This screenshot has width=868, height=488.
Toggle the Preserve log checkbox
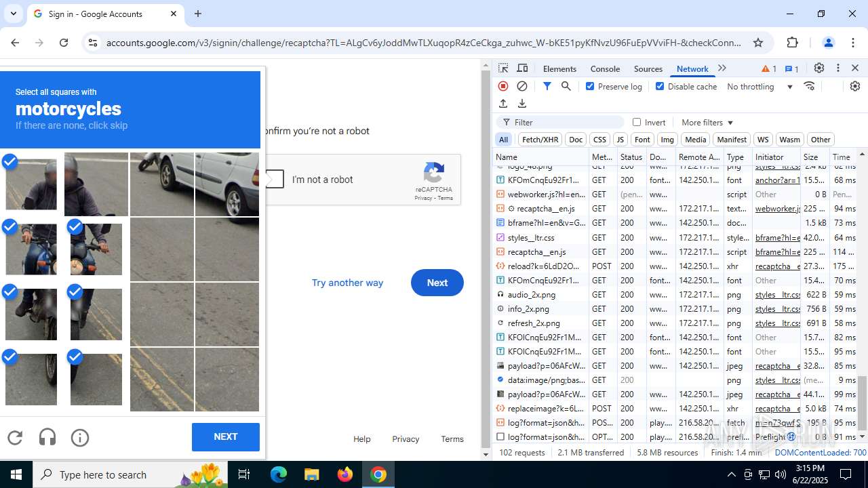(590, 86)
